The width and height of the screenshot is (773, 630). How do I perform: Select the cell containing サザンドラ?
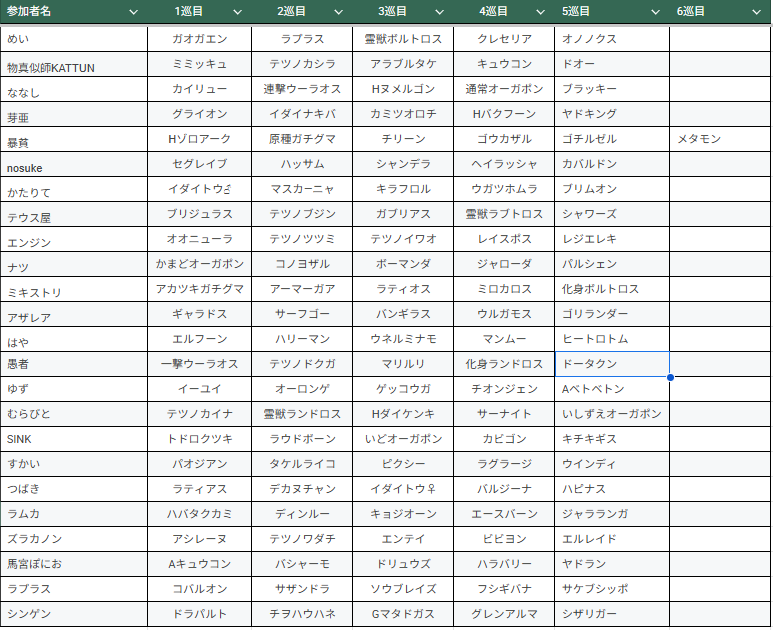pos(302,589)
